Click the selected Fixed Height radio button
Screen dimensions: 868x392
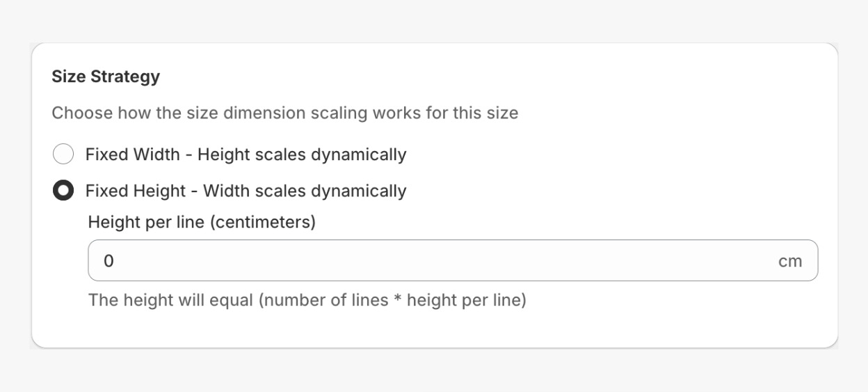[x=63, y=191]
